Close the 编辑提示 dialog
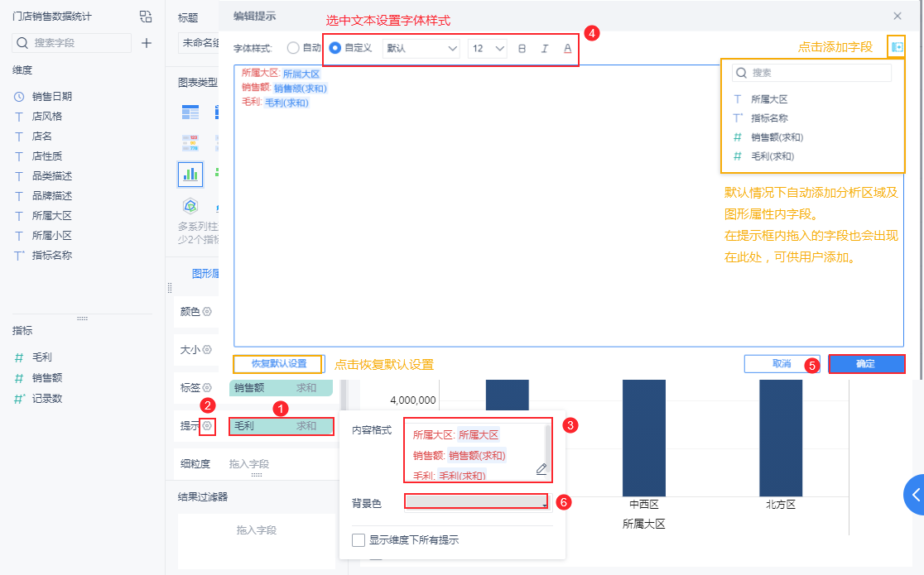The image size is (924, 575). pos(897,16)
